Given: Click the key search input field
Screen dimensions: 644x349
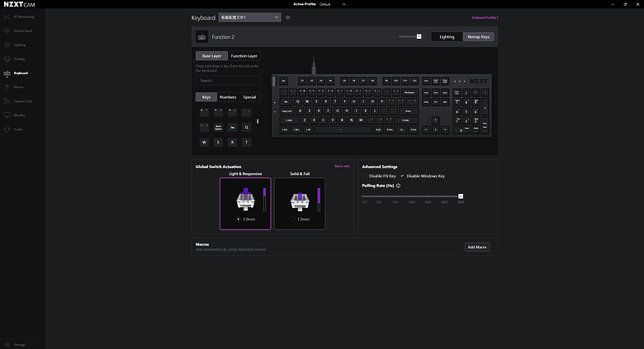Looking at the screenshot, I should tap(228, 81).
